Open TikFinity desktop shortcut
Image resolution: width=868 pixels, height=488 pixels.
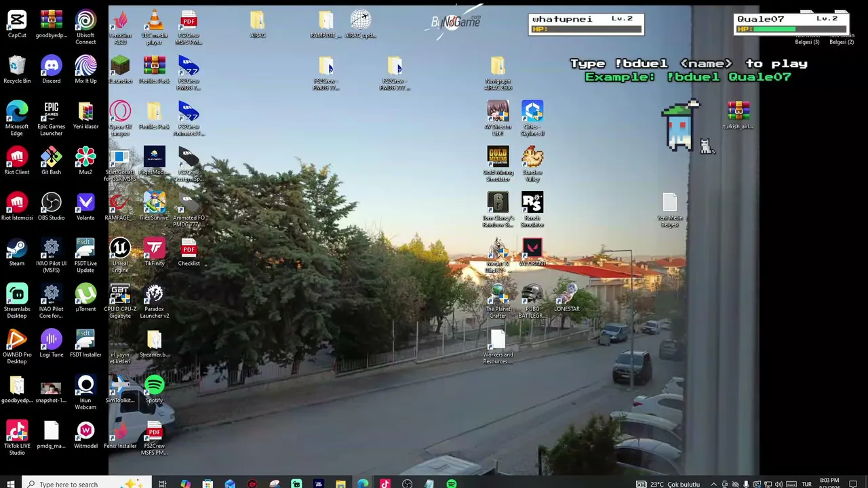tap(155, 252)
